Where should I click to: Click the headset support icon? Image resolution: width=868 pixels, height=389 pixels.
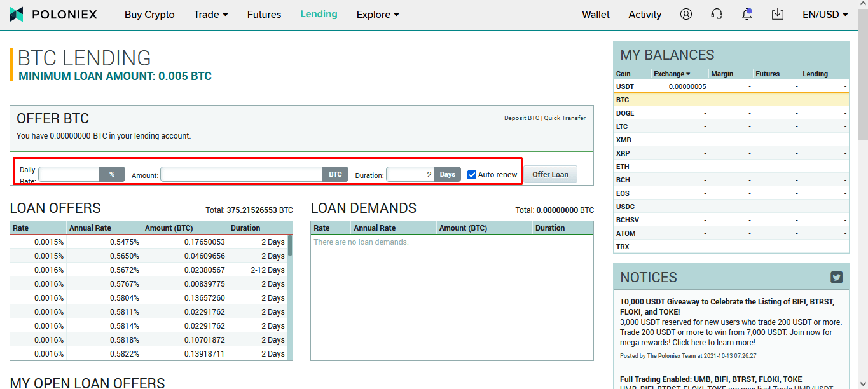[x=717, y=14]
